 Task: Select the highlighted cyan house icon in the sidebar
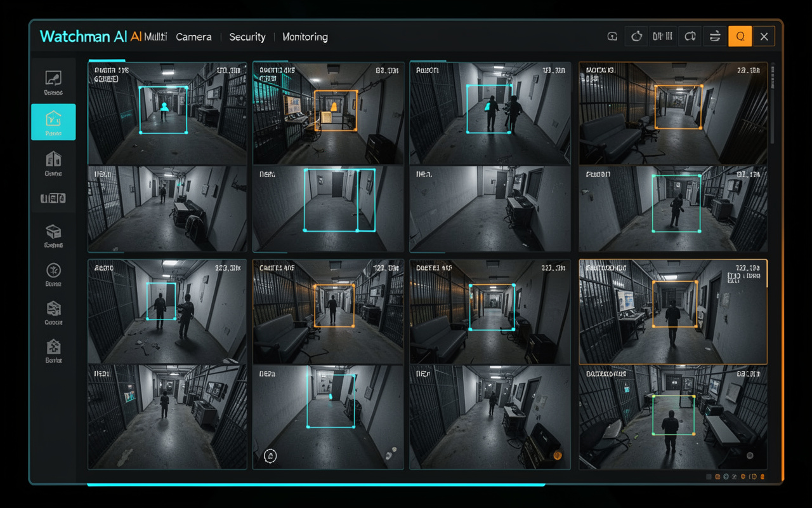coord(53,122)
